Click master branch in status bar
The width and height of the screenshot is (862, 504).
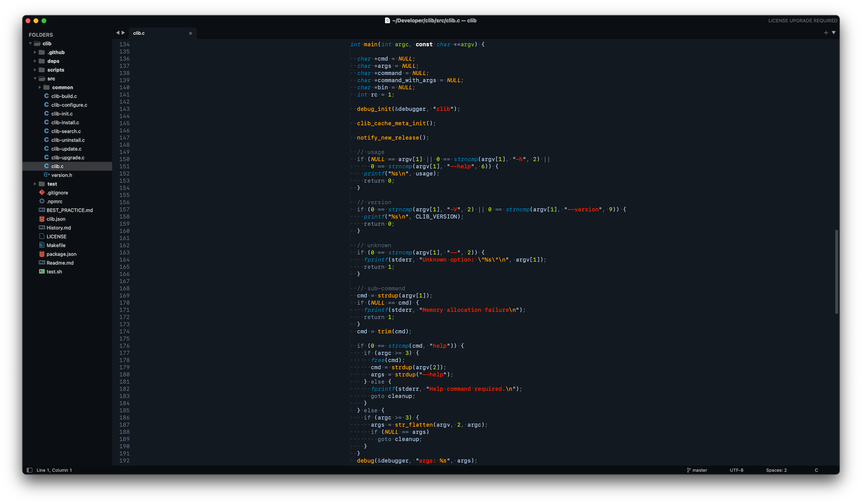[x=700, y=470]
